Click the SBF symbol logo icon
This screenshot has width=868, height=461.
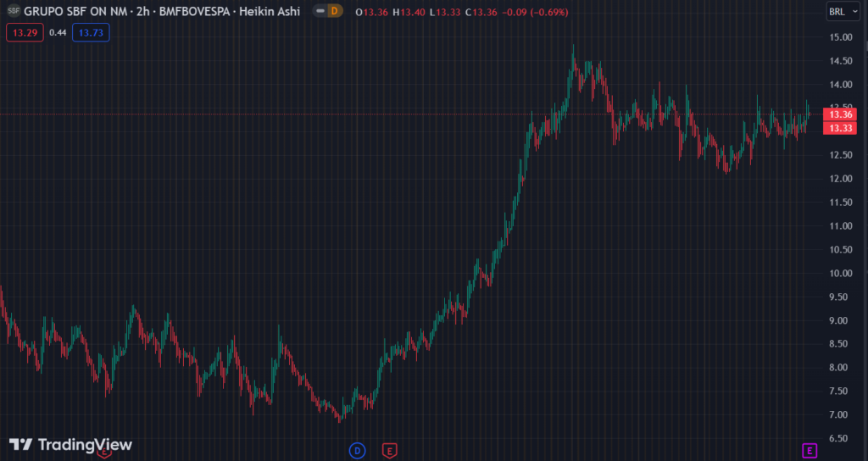click(x=13, y=11)
